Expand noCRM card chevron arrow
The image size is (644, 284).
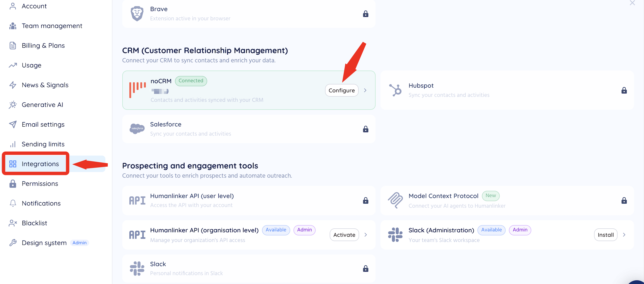point(365,90)
